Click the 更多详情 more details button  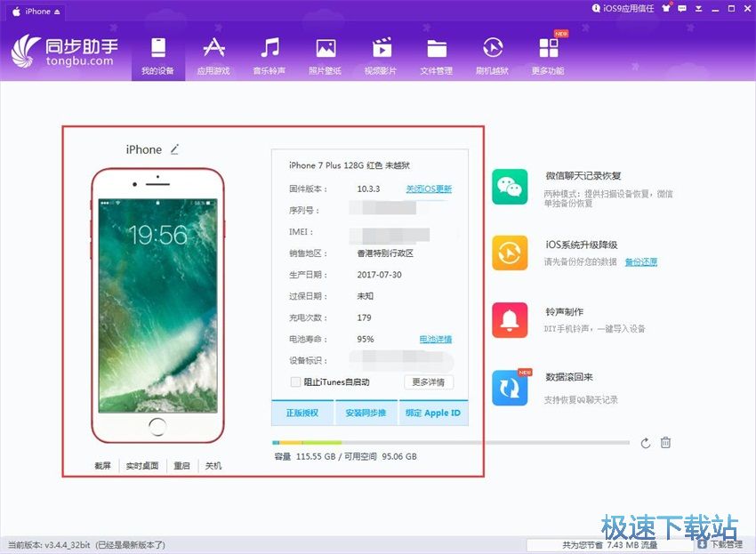429,382
